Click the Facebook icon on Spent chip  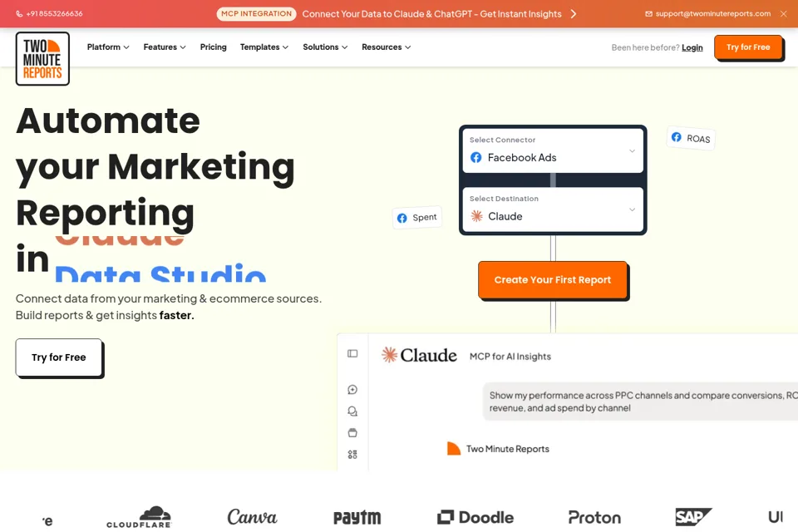click(402, 218)
